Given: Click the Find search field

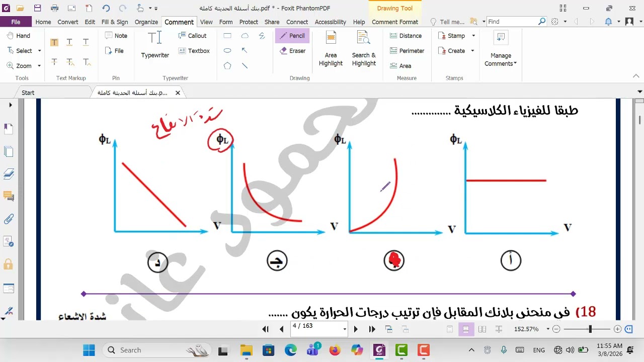Looking at the screenshot, I should tap(512, 22).
